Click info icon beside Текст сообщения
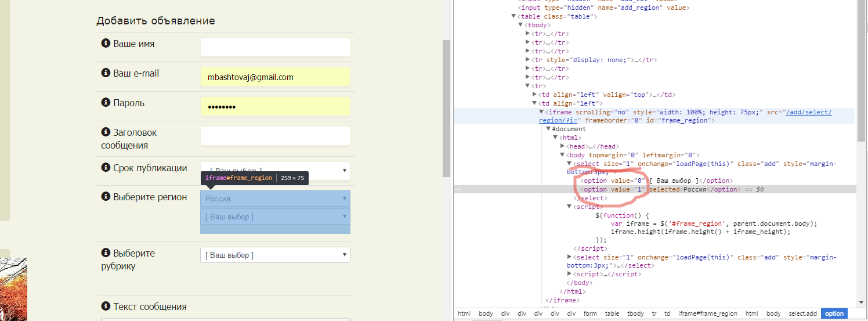 click(x=106, y=306)
